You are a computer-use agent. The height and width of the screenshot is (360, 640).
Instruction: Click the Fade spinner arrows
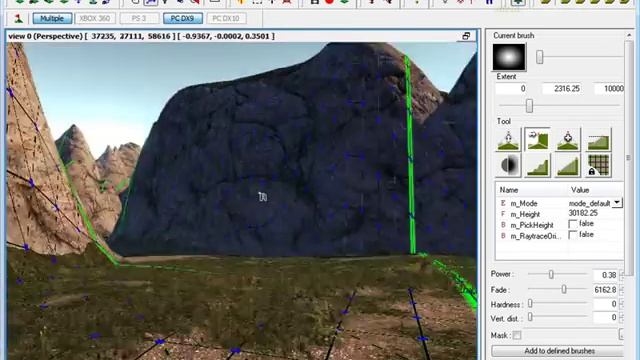pyautogui.click(x=622, y=290)
